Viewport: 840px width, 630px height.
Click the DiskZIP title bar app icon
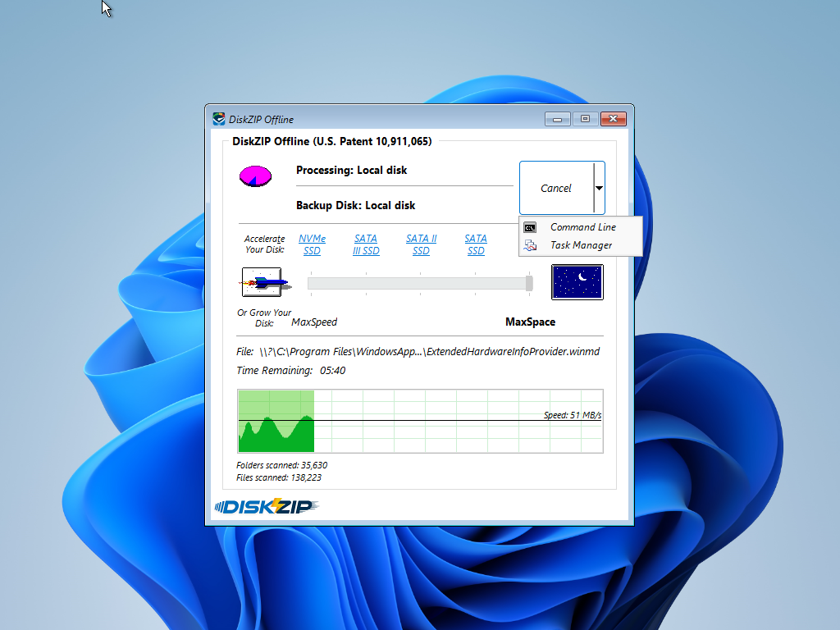[x=218, y=119]
